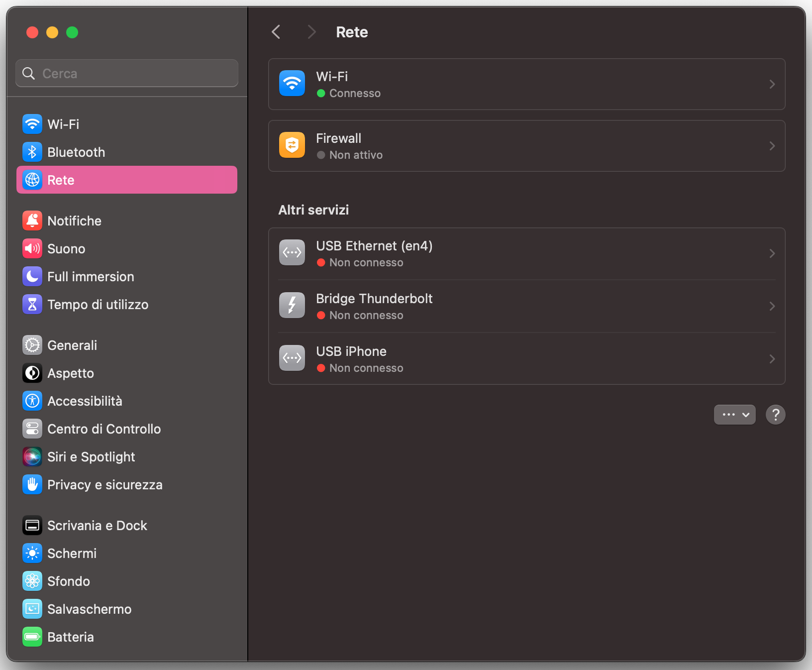Expand the Wi-Fi Connesso row chevron
This screenshot has width=812, height=670.
(x=772, y=84)
